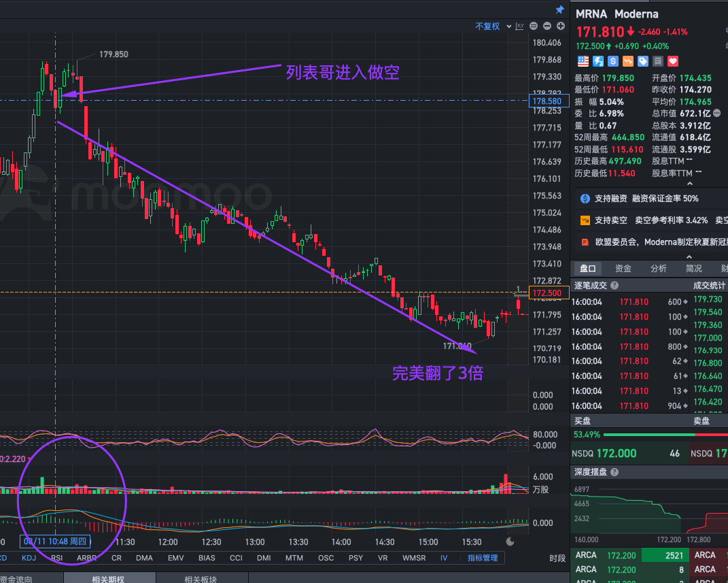Click the red news icon beside 欧盟委员会
Image resolution: width=728 pixels, height=583 pixels.
pyautogui.click(x=585, y=242)
